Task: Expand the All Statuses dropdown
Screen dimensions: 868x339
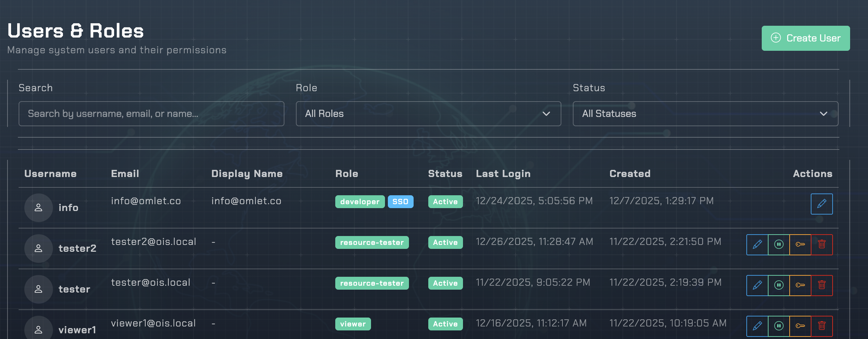Action: [x=705, y=114]
